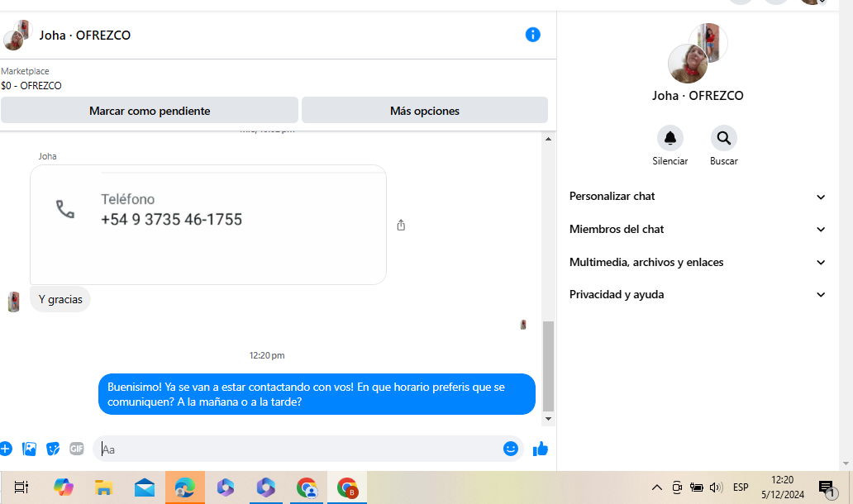Switch to Microsoft Edge in taskbar

point(185,487)
